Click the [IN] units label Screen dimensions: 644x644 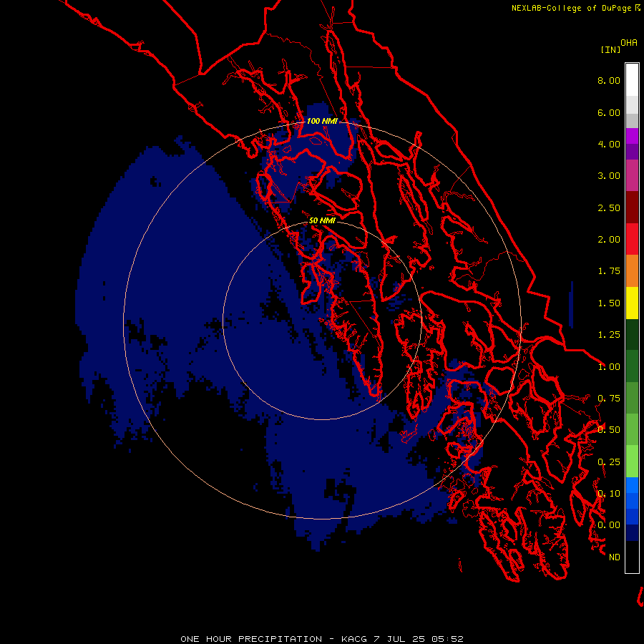tap(611, 49)
